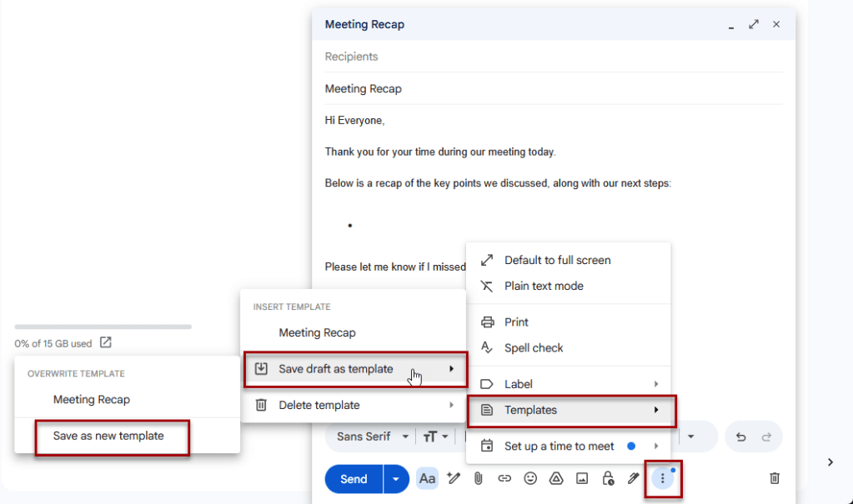This screenshot has height=504, width=853.
Task: Open Save draft as template submenu
Action: coord(354,368)
